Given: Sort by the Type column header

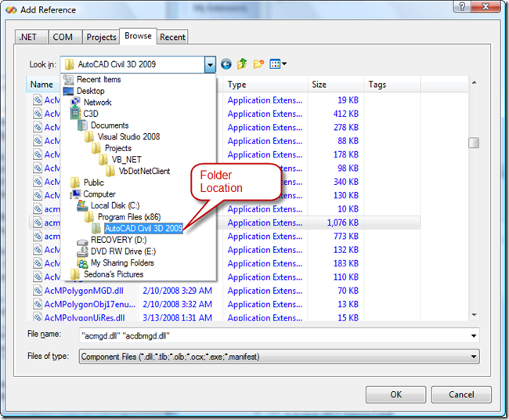Looking at the screenshot, I should pyautogui.click(x=265, y=85).
